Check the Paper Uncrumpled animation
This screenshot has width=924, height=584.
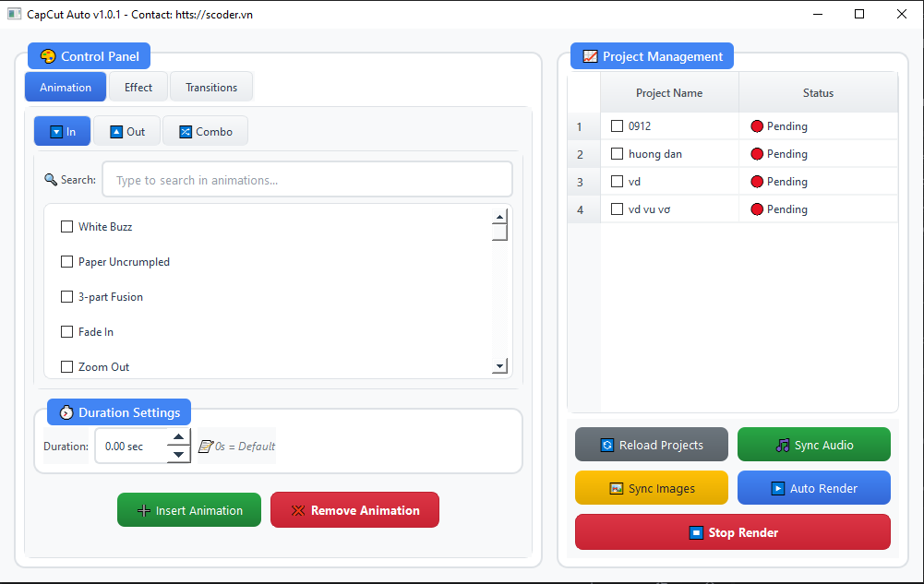67,261
